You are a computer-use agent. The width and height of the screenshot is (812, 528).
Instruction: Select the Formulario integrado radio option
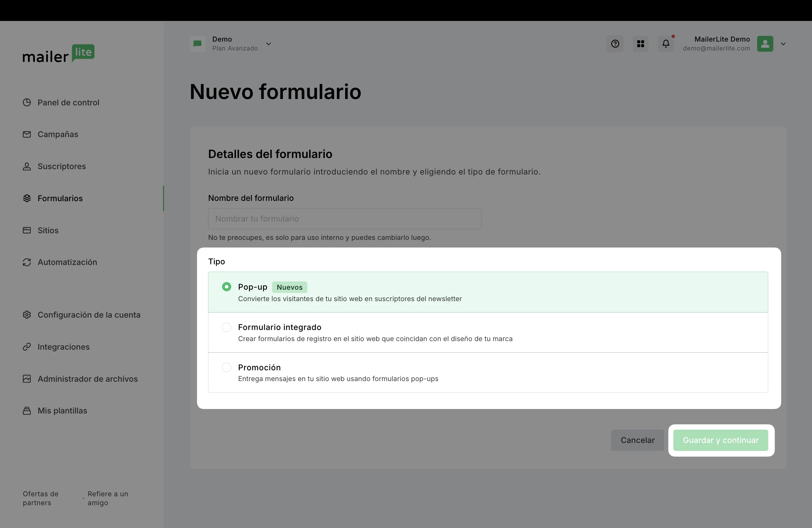[x=226, y=327]
